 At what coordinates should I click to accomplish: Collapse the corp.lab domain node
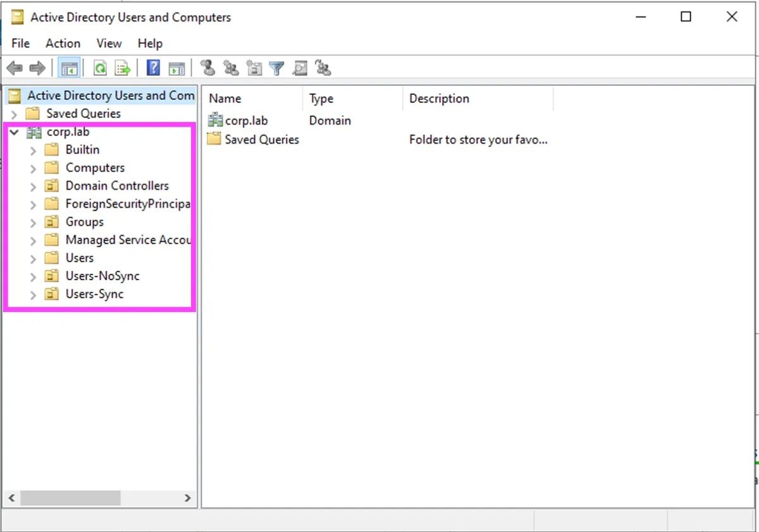coord(14,132)
